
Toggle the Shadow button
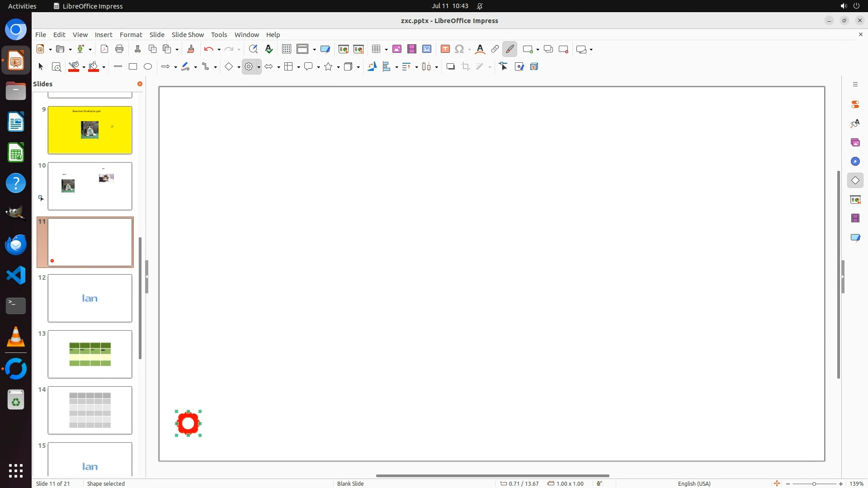coord(450,67)
